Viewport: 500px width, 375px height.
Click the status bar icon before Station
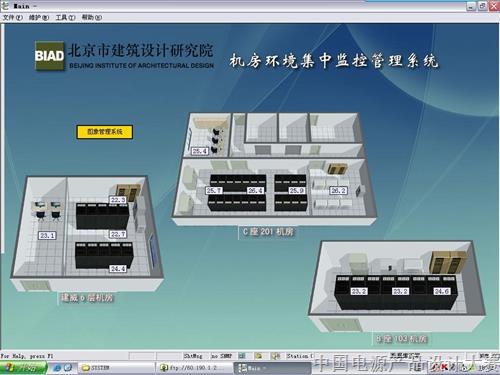point(275,356)
